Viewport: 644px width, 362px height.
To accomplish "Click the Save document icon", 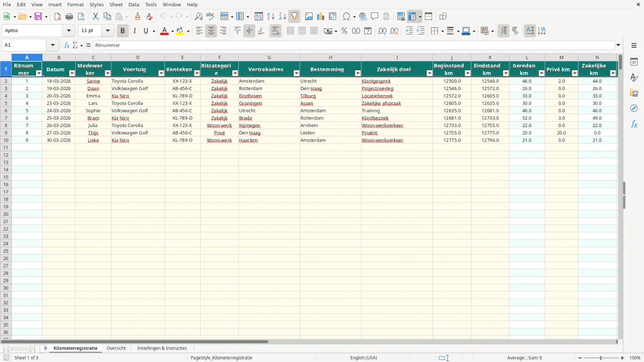I will click(38, 17).
